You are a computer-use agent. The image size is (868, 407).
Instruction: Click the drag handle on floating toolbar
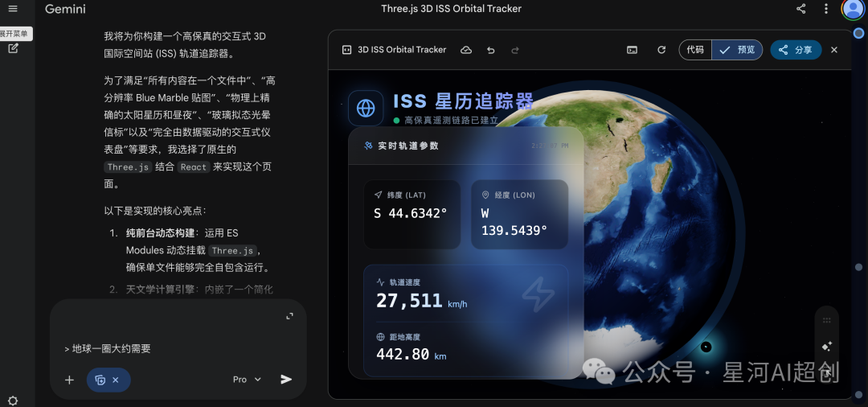(x=826, y=320)
